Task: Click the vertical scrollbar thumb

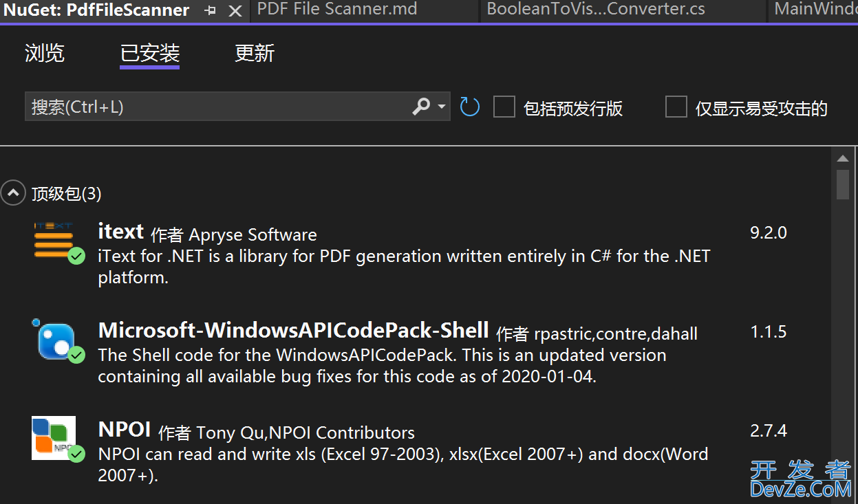Action: (843, 184)
